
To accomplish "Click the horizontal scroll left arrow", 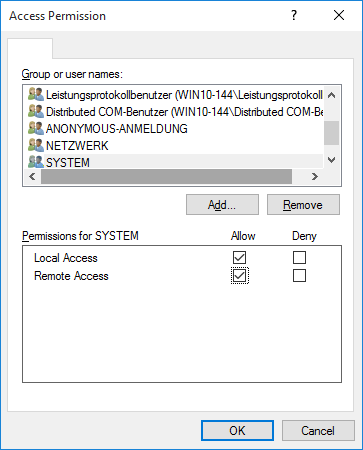I will tap(32, 176).
